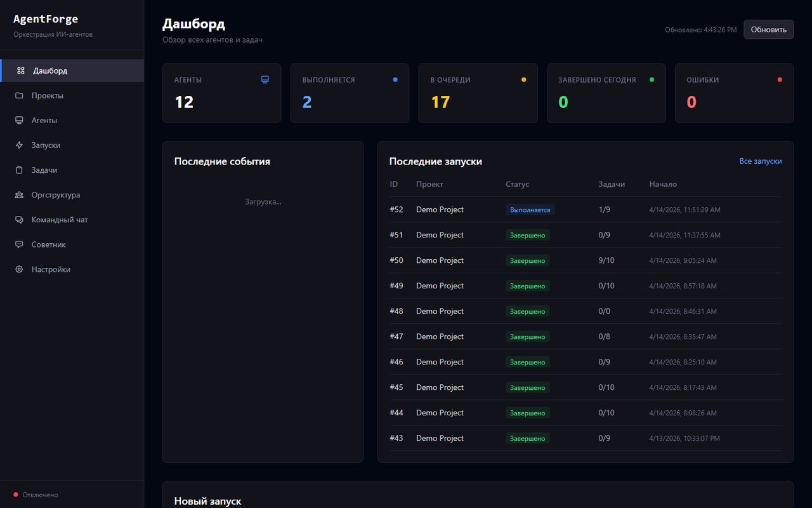Viewport: 812px width, 508px height.
Task: Navigate to Запуски
Action: pos(72,145)
